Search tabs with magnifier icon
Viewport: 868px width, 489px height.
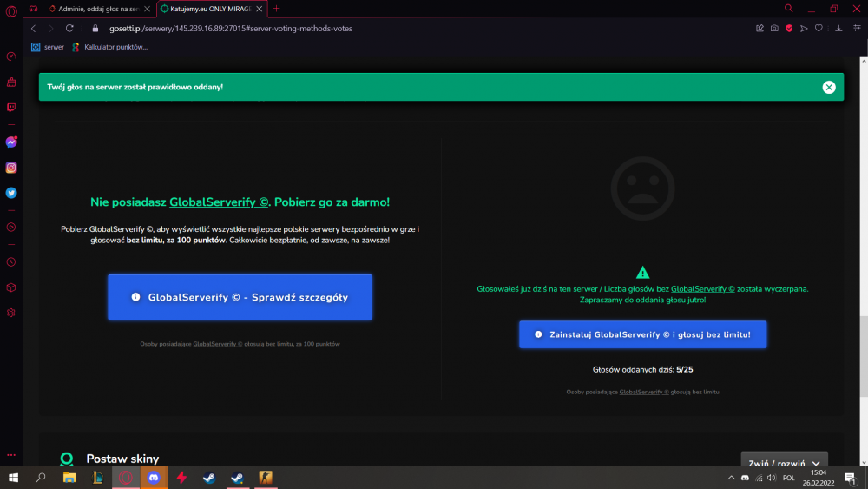(x=789, y=9)
